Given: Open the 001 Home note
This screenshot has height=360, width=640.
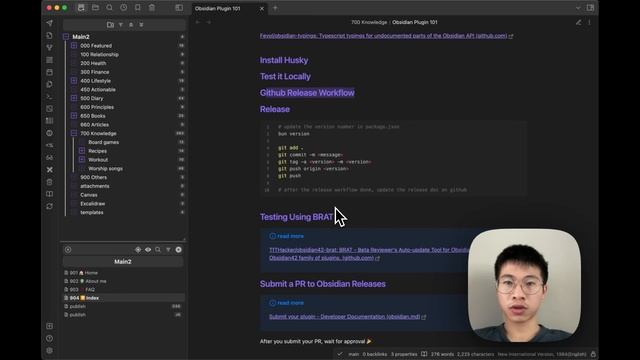Looking at the screenshot, I should coord(84,273).
